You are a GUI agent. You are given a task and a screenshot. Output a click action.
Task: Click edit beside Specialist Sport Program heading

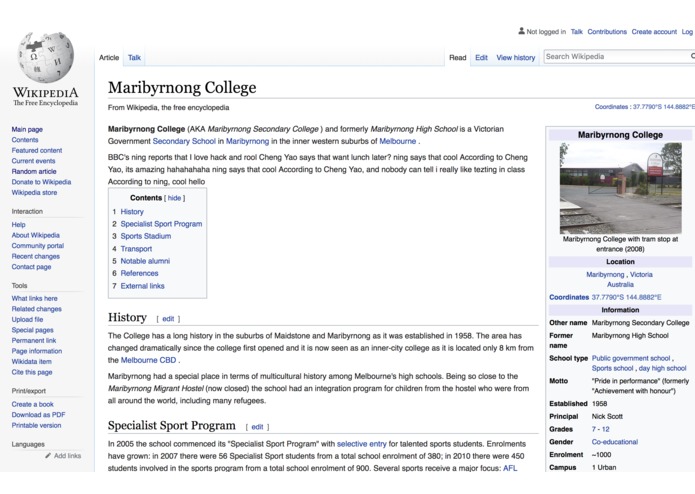coord(257,427)
